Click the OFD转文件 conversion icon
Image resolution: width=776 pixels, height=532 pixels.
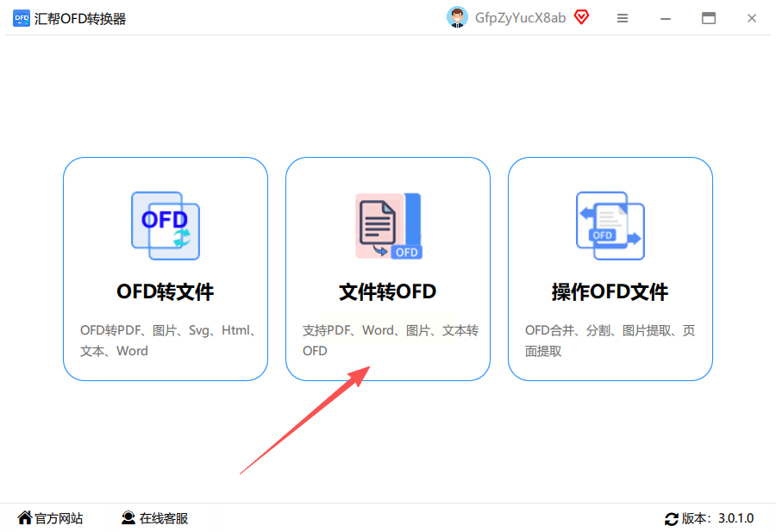point(166,226)
